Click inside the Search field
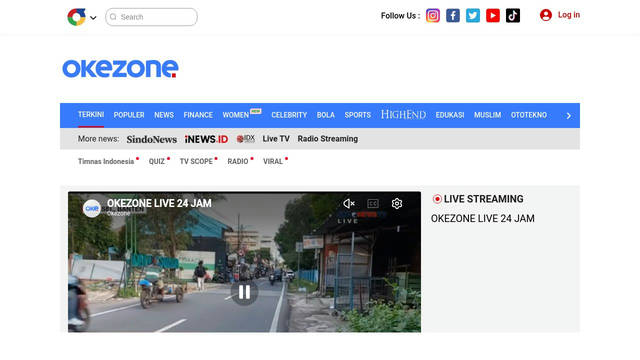This screenshot has height=360, width=640. [x=151, y=17]
